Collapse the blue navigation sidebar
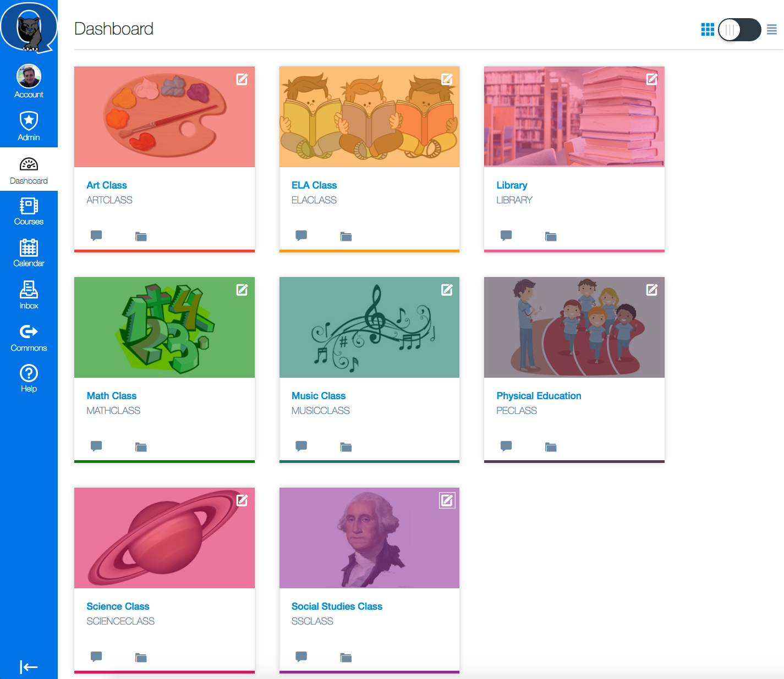The width and height of the screenshot is (784, 679). [29, 666]
